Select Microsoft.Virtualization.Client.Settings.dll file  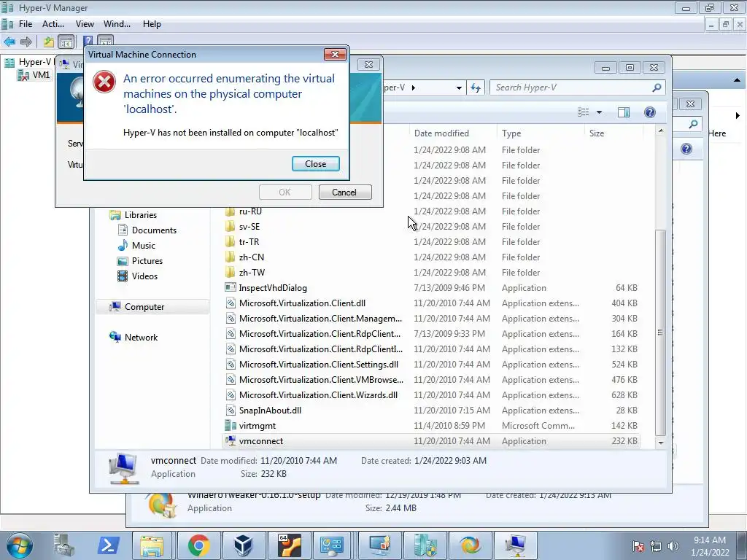point(431,365)
